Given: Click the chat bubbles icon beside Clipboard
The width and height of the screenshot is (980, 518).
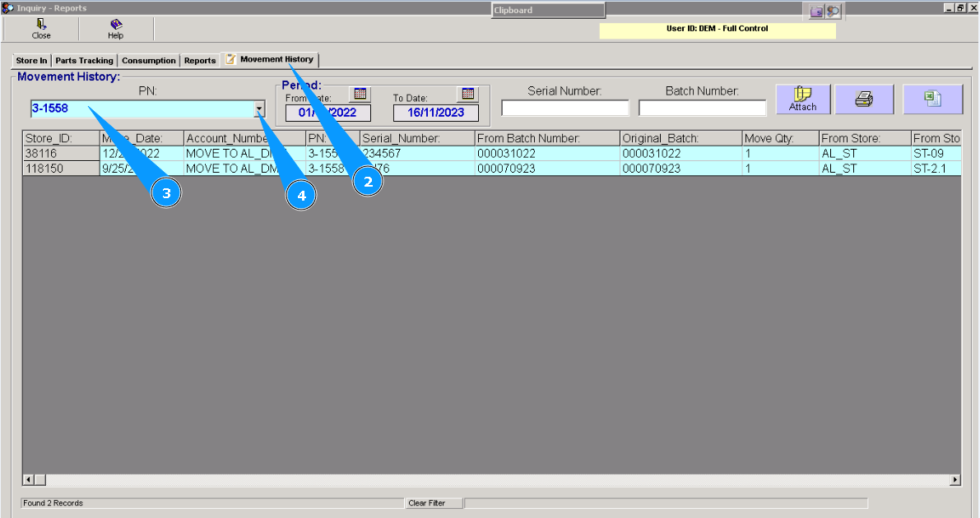Looking at the screenshot, I should (x=834, y=12).
